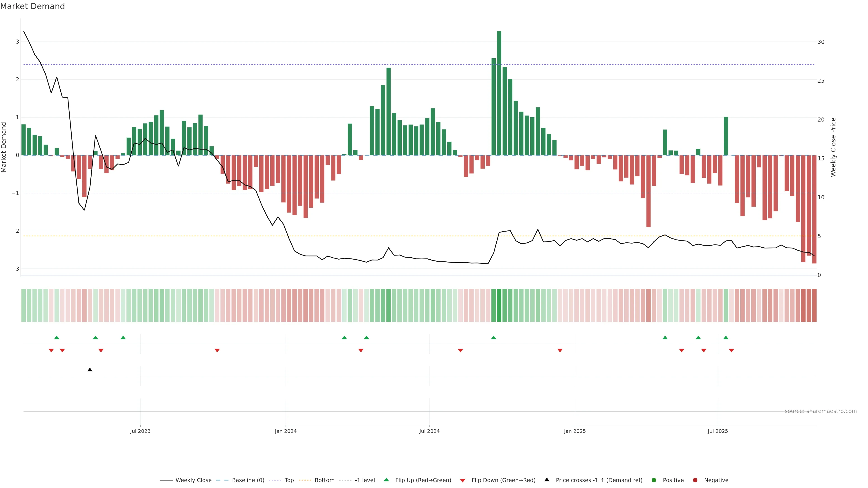Image resolution: width=868 pixels, height=488 pixels.
Task: Click the source: sharemaestro.com text
Action: click(821, 411)
